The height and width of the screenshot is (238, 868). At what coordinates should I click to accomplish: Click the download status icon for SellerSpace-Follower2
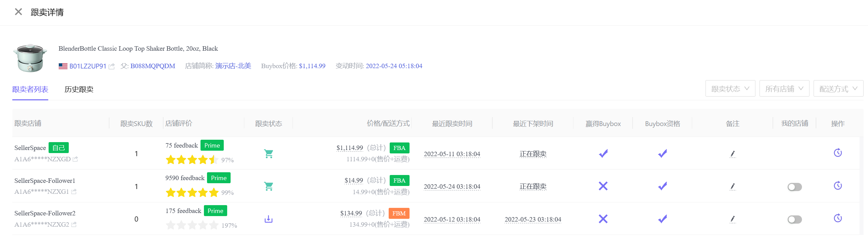coord(269,219)
